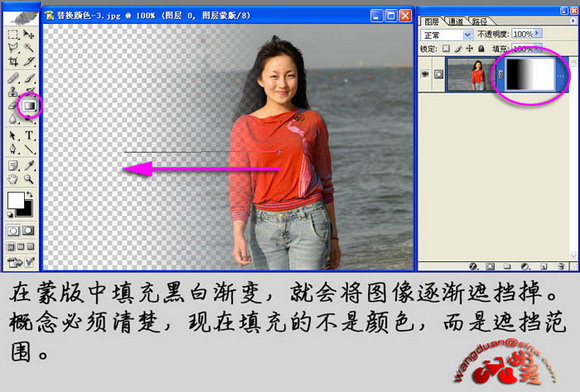This screenshot has height=392, width=580.
Task: Switch to the 通道 channels tab
Action: 456,21
